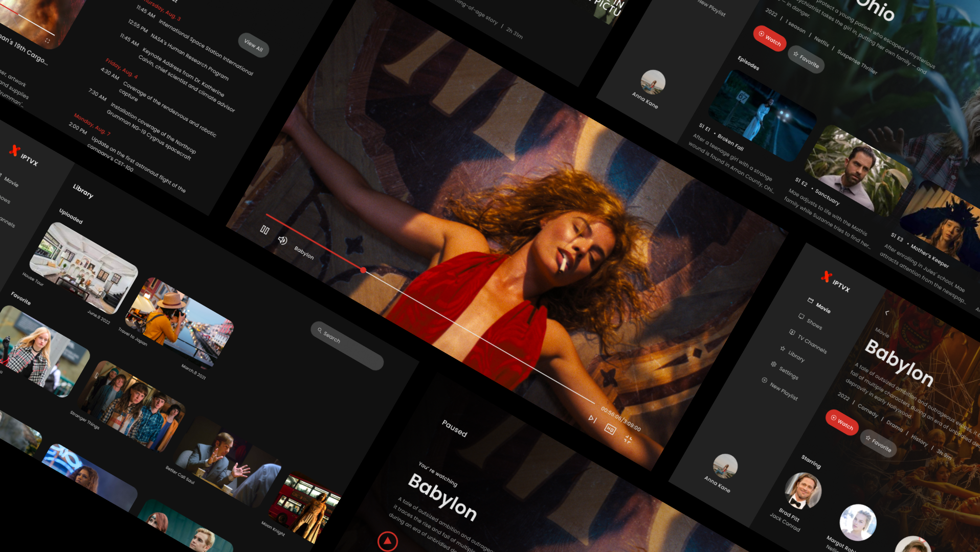Open the Better Call Saul favorite thumbnail
This screenshot has width=980, height=552.
point(227,462)
